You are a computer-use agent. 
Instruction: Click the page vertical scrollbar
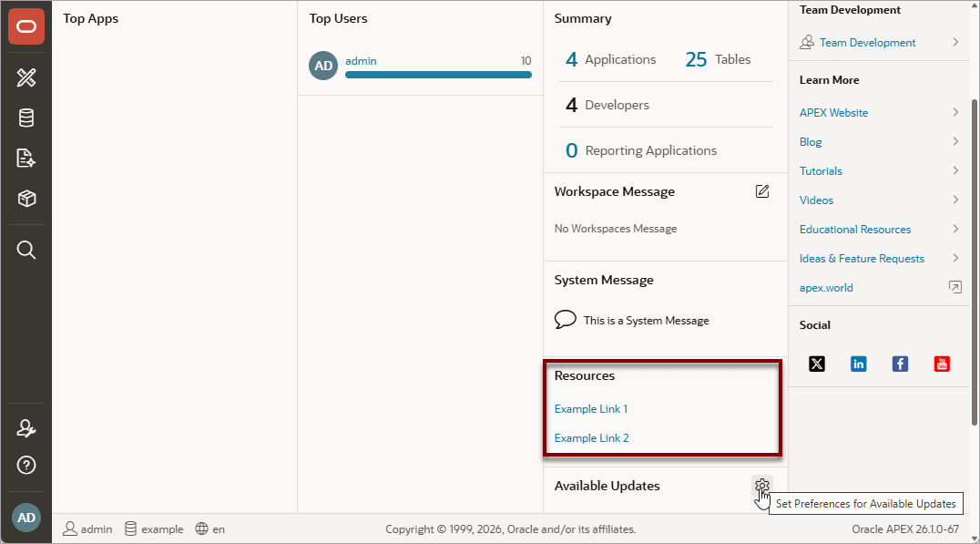975,262
